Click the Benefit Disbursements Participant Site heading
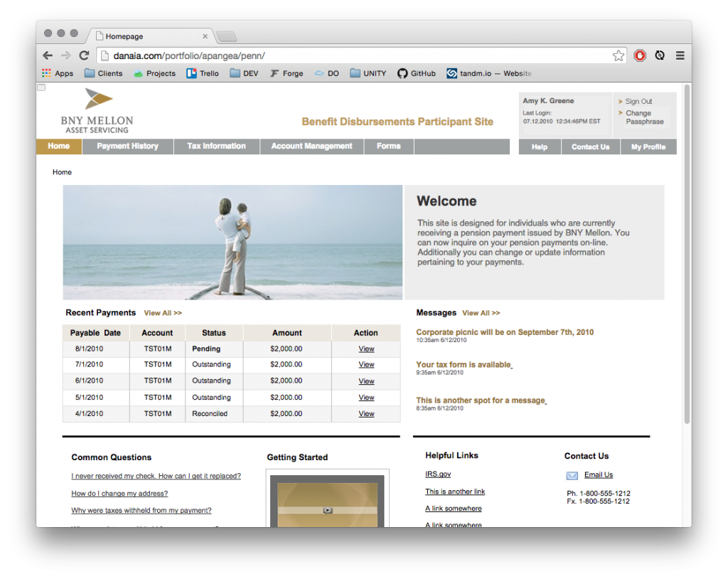The image size is (728, 579). coord(397,122)
